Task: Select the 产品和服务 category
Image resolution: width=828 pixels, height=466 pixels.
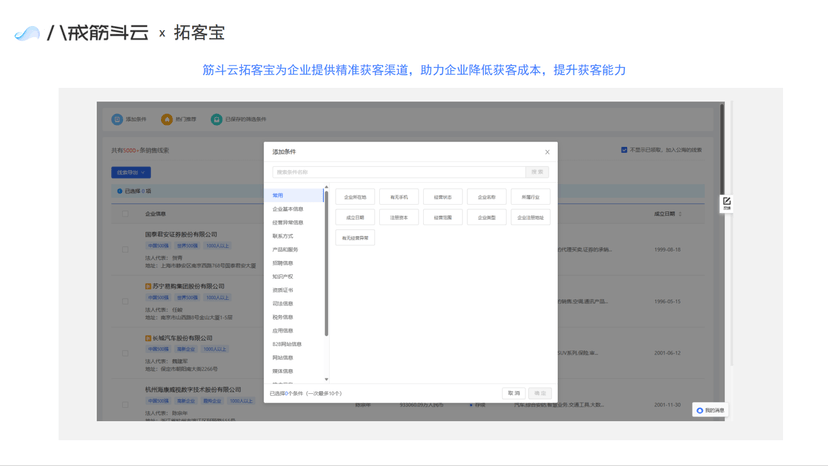Action: coord(285,249)
